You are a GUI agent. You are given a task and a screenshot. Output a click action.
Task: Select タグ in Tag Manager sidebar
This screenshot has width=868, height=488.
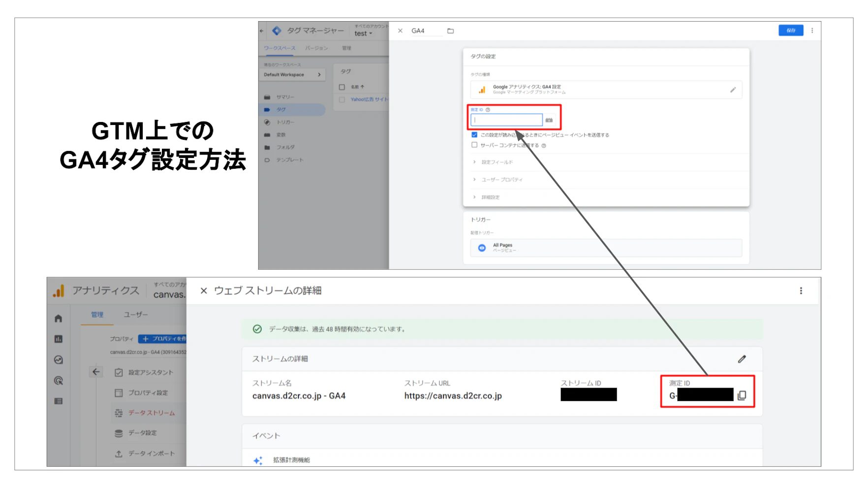tap(281, 110)
